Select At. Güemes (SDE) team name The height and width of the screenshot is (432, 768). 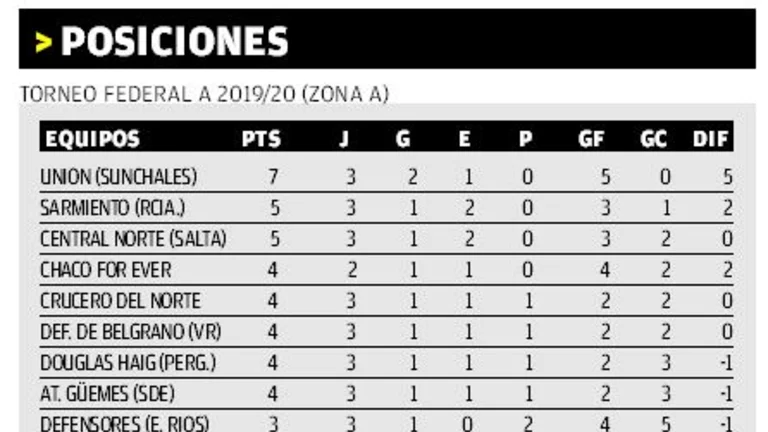click(x=107, y=394)
